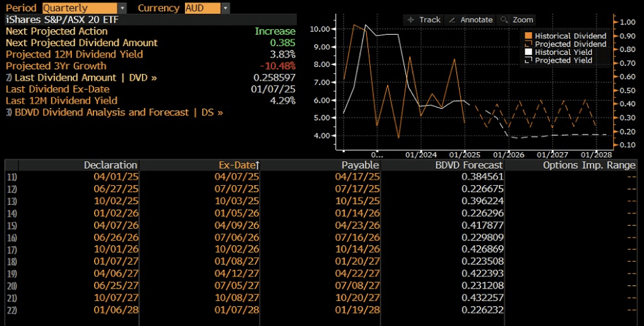Viewport: 644px width, 326px height.
Task: Click last dividend amount value 0.258597
Action: (x=275, y=78)
